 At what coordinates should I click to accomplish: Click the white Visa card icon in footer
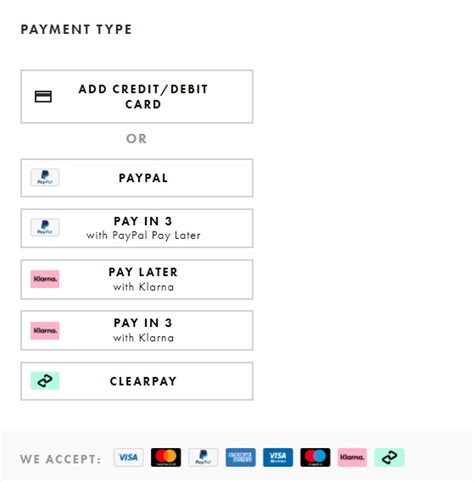pyautogui.click(x=128, y=457)
